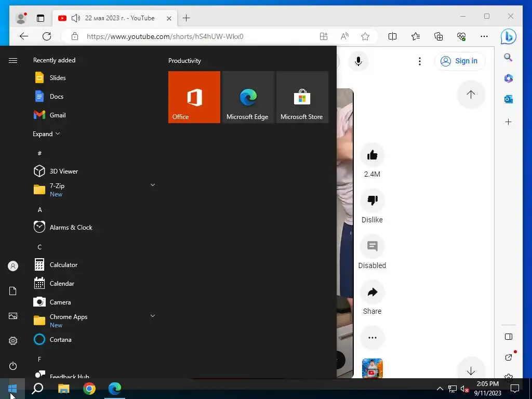Toggle Read aloud in address bar
The height and width of the screenshot is (399, 532).
[x=344, y=36]
